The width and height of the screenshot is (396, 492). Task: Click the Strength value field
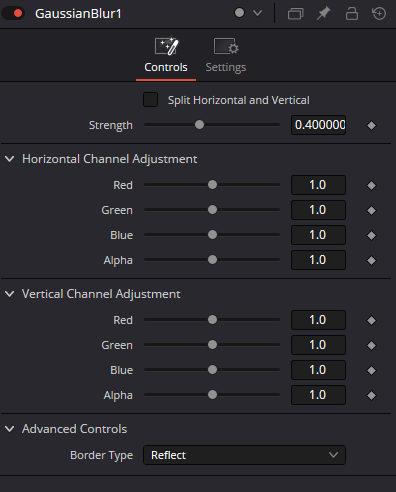pyautogui.click(x=318, y=125)
